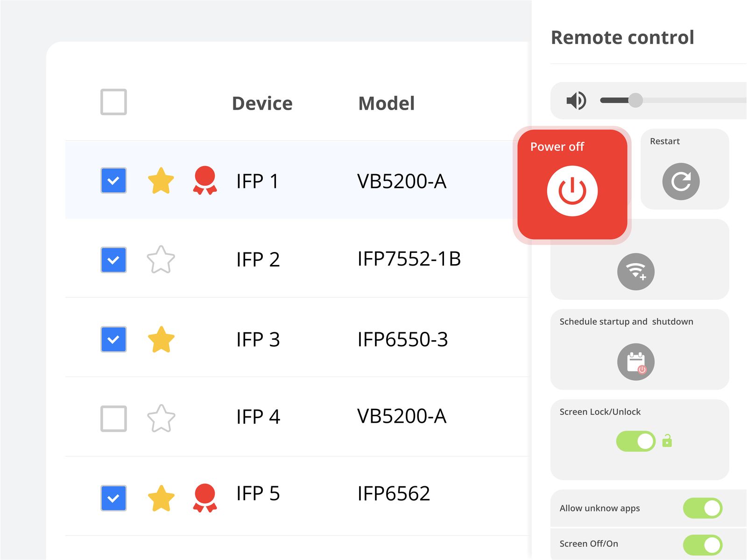
Task: Toggle the Screen Lock/Unlock switch
Action: pyautogui.click(x=635, y=441)
